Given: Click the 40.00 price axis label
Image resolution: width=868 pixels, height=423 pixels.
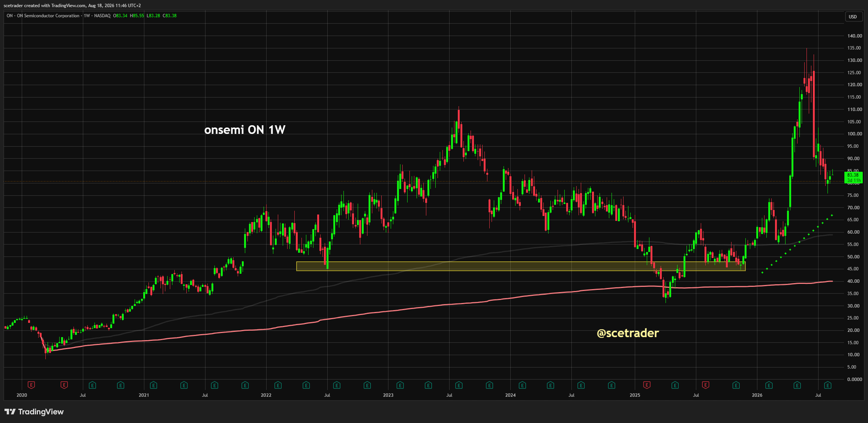Looking at the screenshot, I should [x=853, y=281].
